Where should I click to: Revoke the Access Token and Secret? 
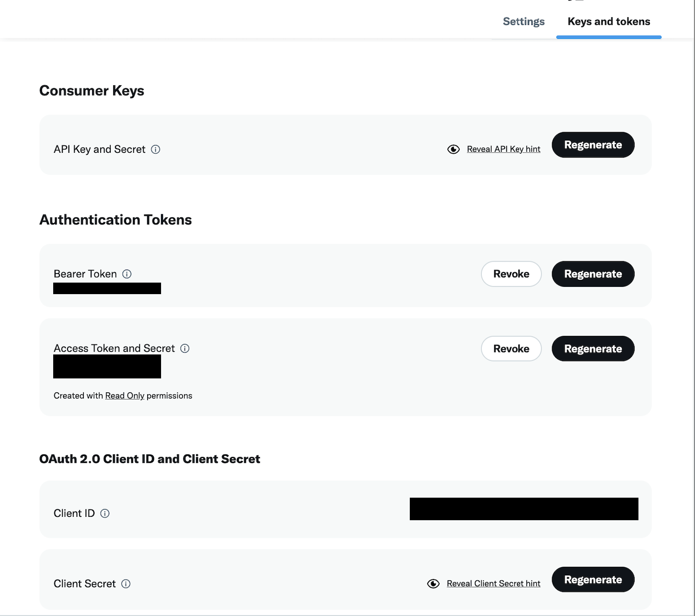511,349
